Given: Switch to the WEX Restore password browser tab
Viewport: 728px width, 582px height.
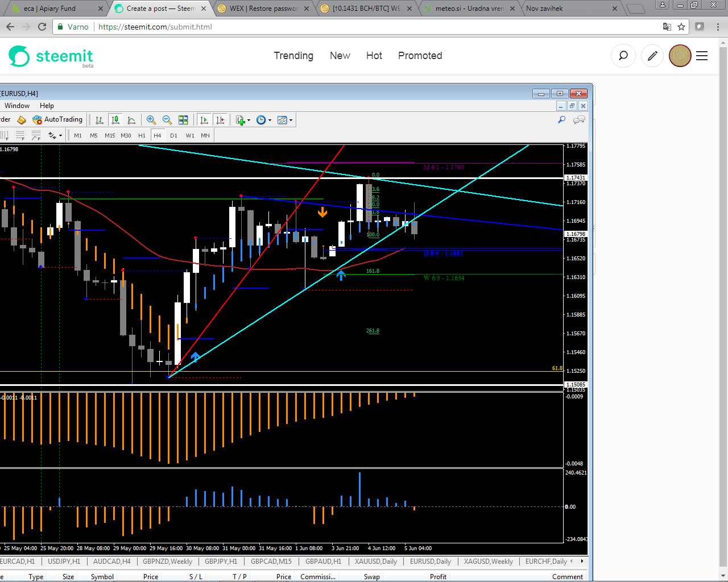Looking at the screenshot, I should [x=263, y=9].
